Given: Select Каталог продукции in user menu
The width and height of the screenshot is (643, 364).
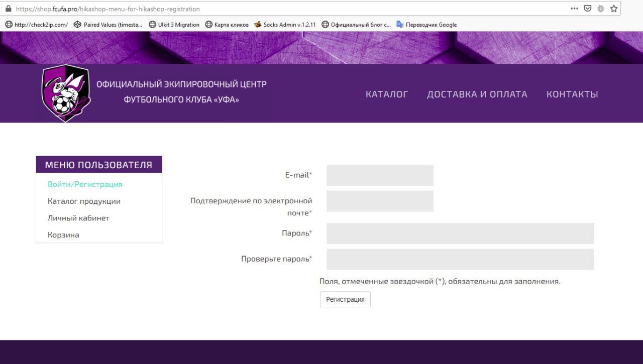Looking at the screenshot, I should [x=84, y=201].
